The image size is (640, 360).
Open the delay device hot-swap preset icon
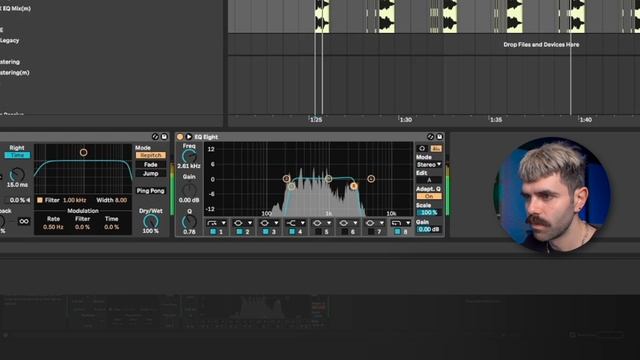click(155, 137)
